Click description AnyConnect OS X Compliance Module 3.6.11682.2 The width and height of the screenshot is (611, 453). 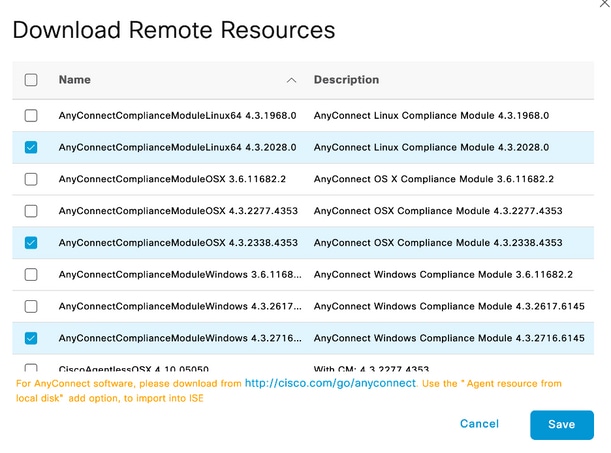(434, 179)
